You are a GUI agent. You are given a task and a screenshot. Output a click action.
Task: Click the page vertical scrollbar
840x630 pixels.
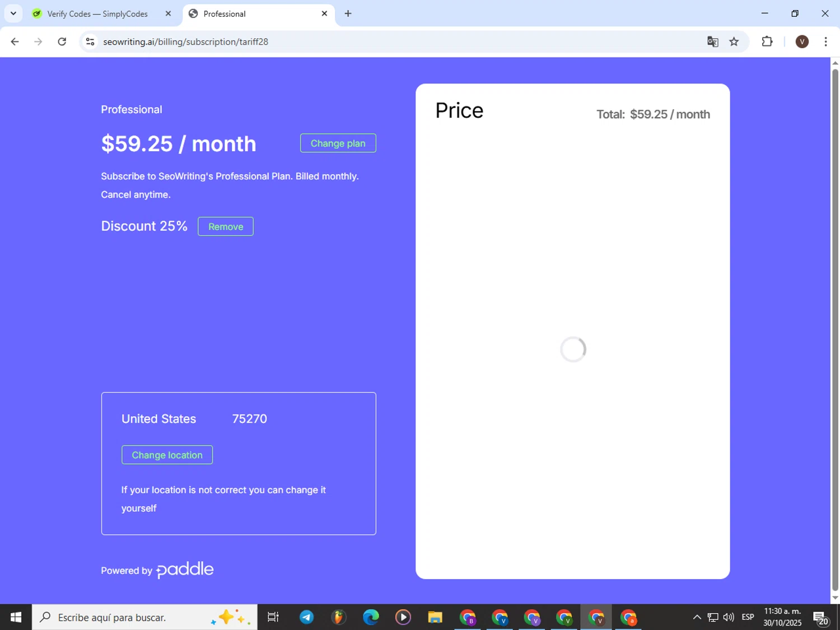[x=835, y=330]
